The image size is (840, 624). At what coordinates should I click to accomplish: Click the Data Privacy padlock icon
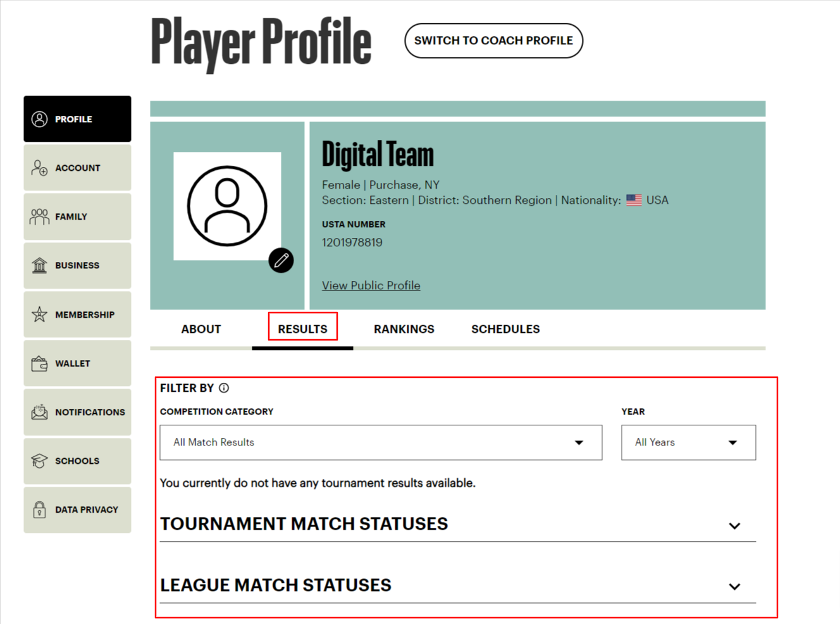click(x=39, y=509)
